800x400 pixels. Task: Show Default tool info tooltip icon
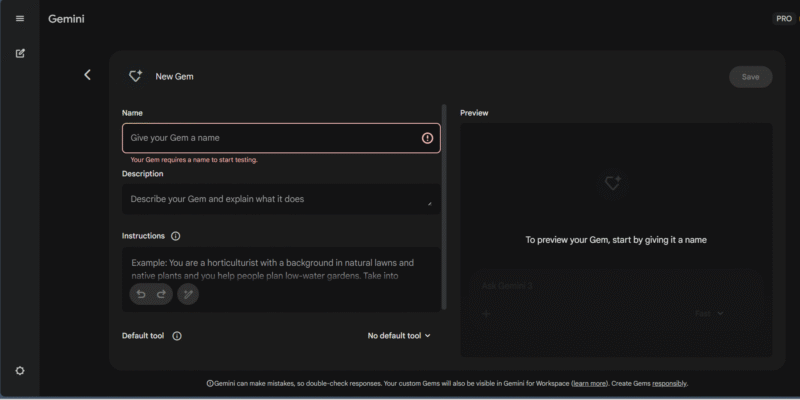click(177, 336)
